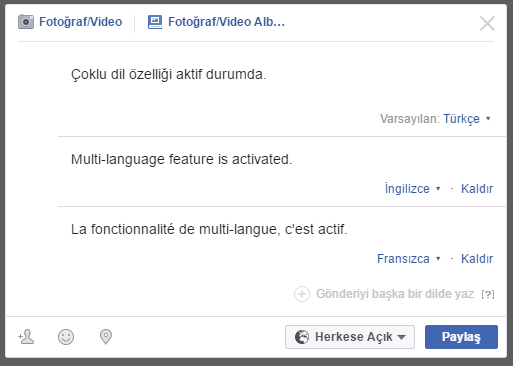The width and height of the screenshot is (513, 366).
Task: Open the Herkese Açık audience selector
Action: (350, 337)
